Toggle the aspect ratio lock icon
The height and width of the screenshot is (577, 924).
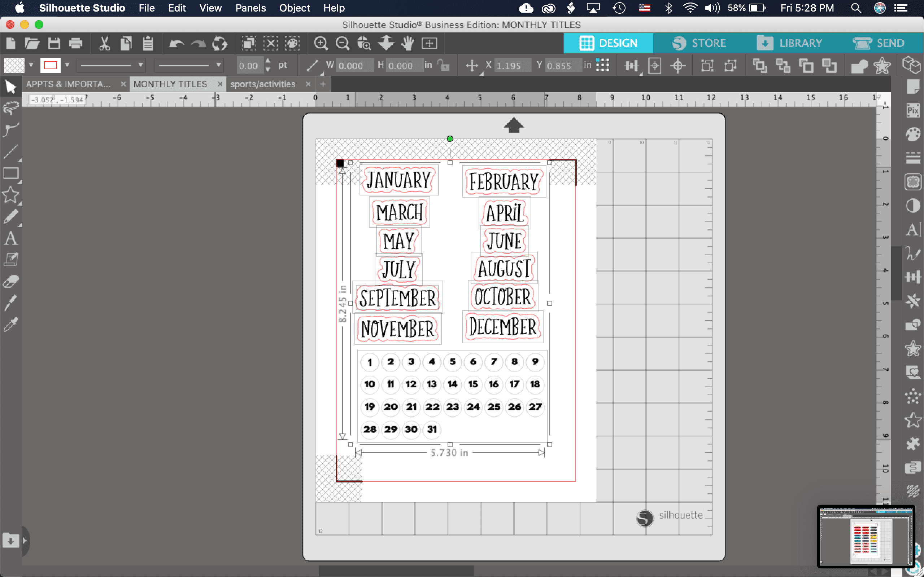tap(443, 66)
